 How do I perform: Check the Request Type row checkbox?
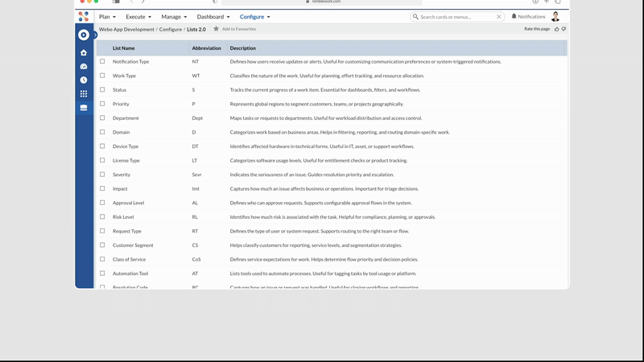[x=102, y=231]
